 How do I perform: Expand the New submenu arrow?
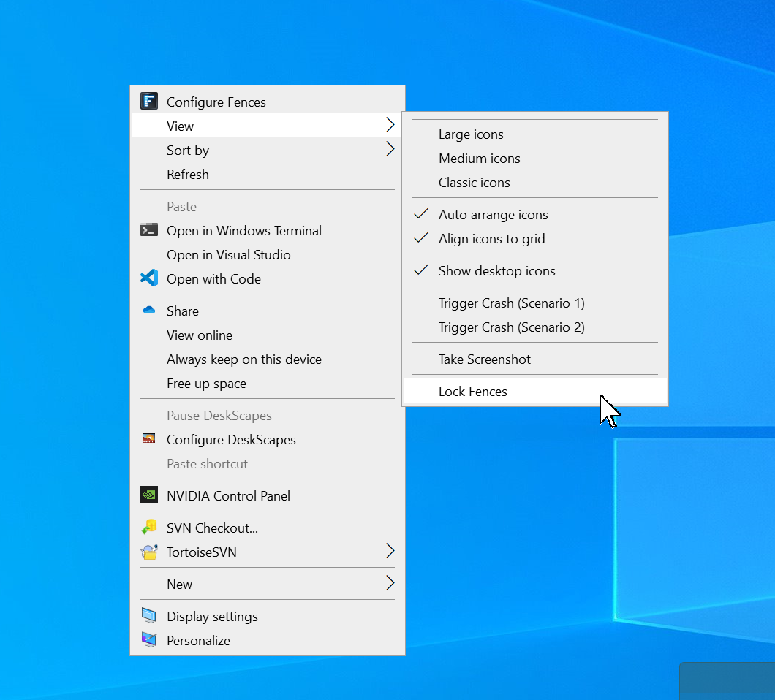pyautogui.click(x=390, y=583)
